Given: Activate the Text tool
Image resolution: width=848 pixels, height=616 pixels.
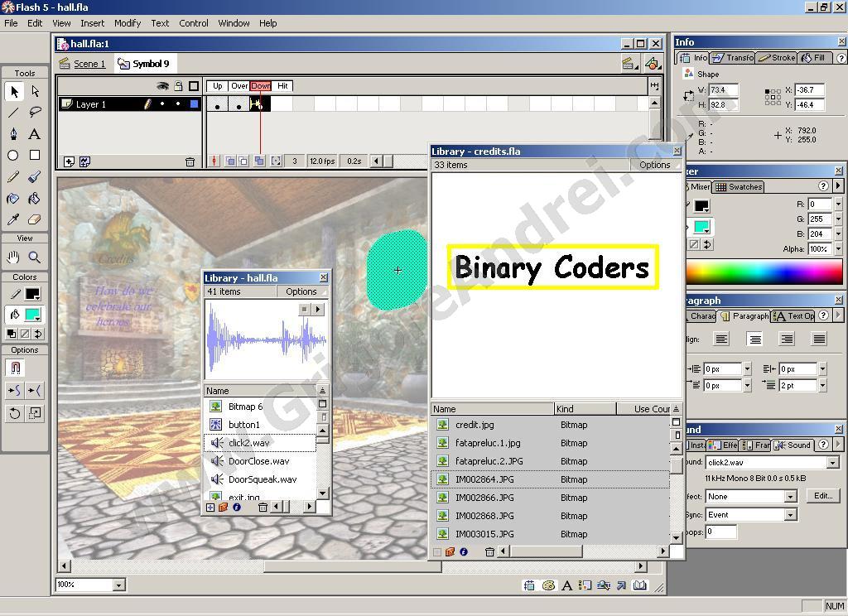Looking at the screenshot, I should tap(35, 133).
